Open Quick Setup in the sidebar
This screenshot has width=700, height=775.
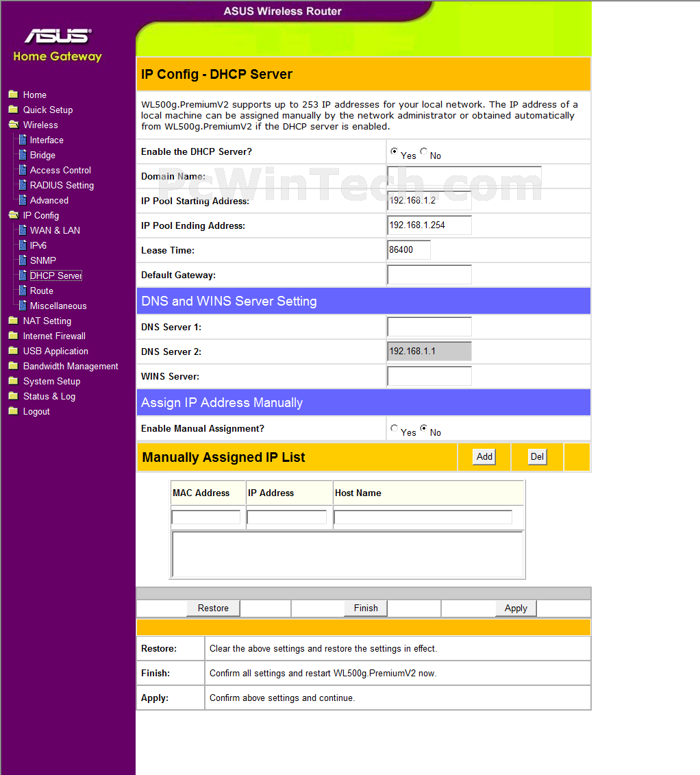[48, 110]
